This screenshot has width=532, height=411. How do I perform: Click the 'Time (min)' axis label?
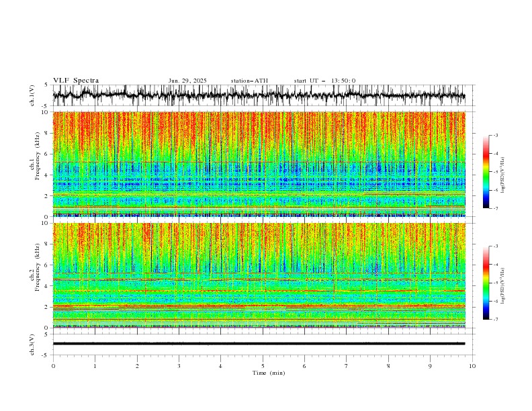269,373
